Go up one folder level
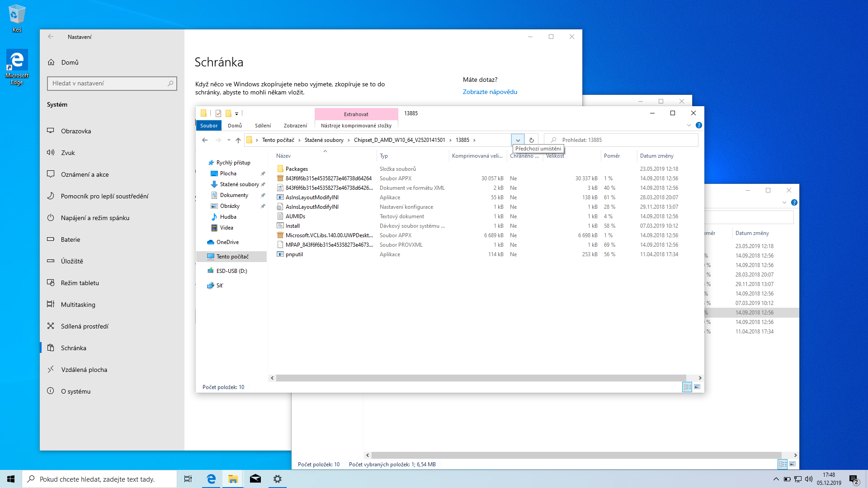 pyautogui.click(x=238, y=140)
